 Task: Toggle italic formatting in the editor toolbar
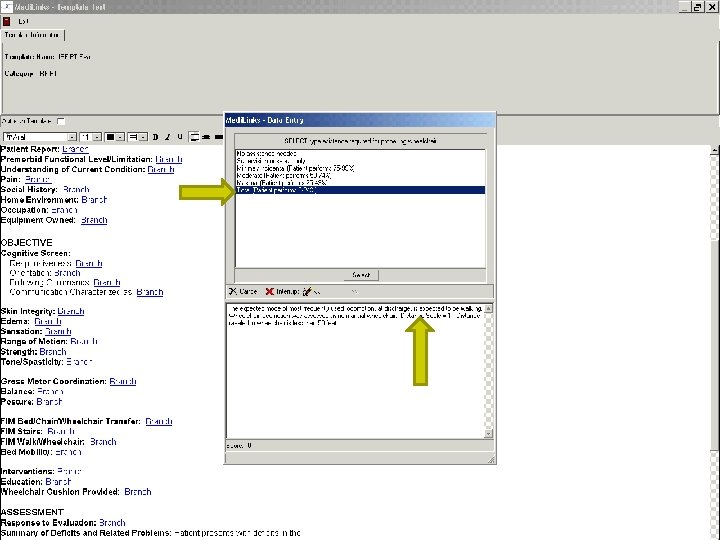point(168,137)
